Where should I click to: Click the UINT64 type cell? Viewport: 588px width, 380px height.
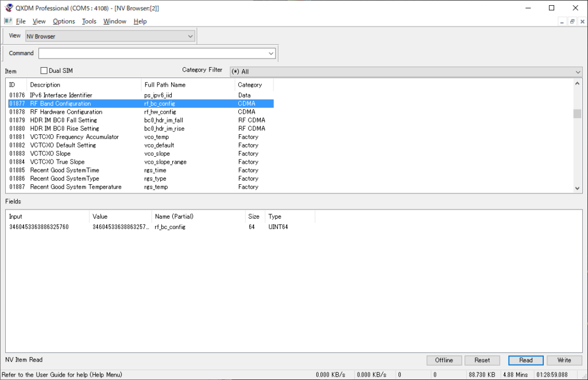(x=278, y=227)
